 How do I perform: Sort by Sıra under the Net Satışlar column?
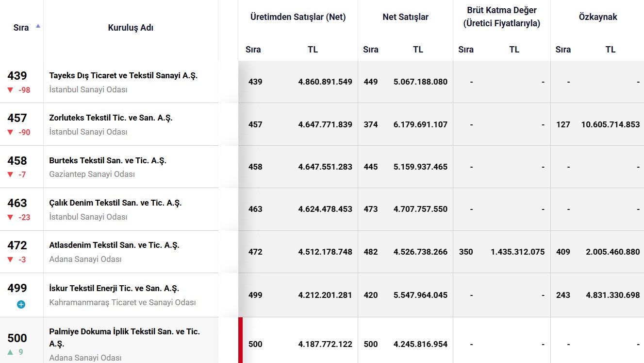[x=370, y=50]
